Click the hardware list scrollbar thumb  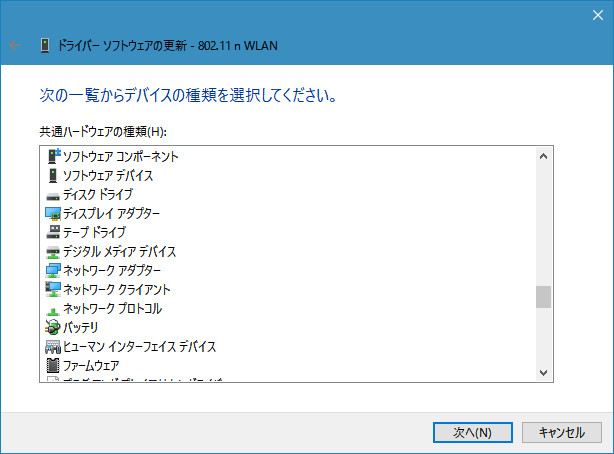tap(544, 297)
